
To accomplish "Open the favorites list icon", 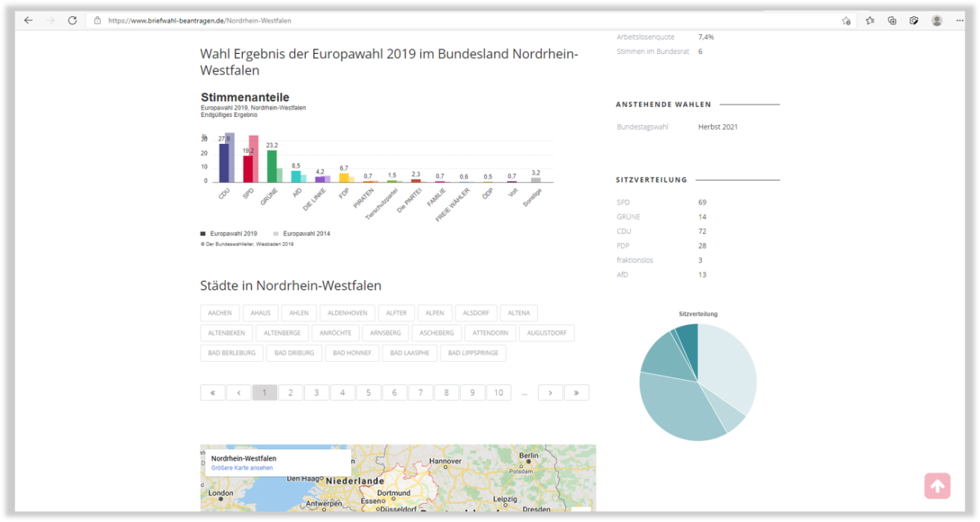I will (x=870, y=20).
